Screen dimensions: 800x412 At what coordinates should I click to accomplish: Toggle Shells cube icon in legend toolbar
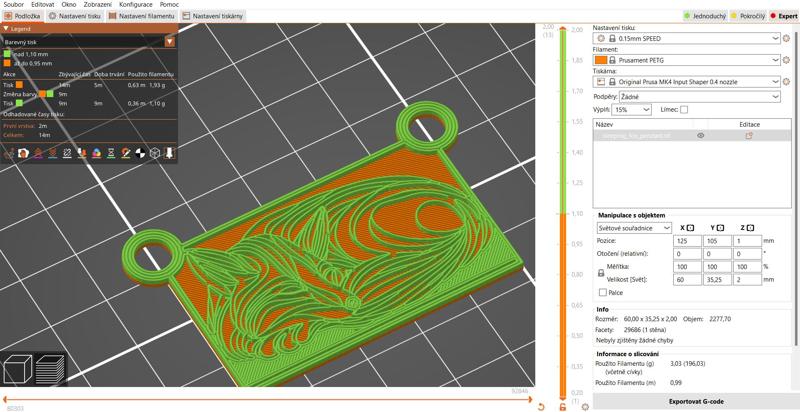tap(155, 153)
